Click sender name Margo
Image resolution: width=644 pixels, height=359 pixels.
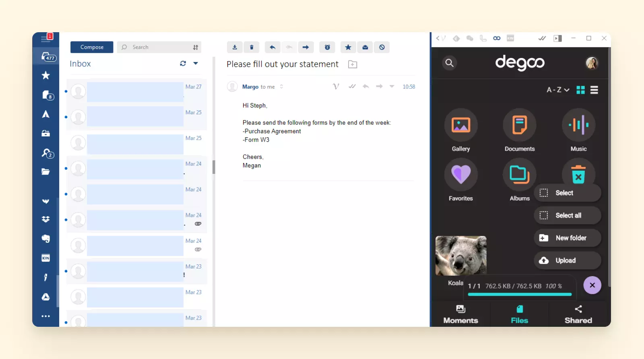tap(250, 87)
